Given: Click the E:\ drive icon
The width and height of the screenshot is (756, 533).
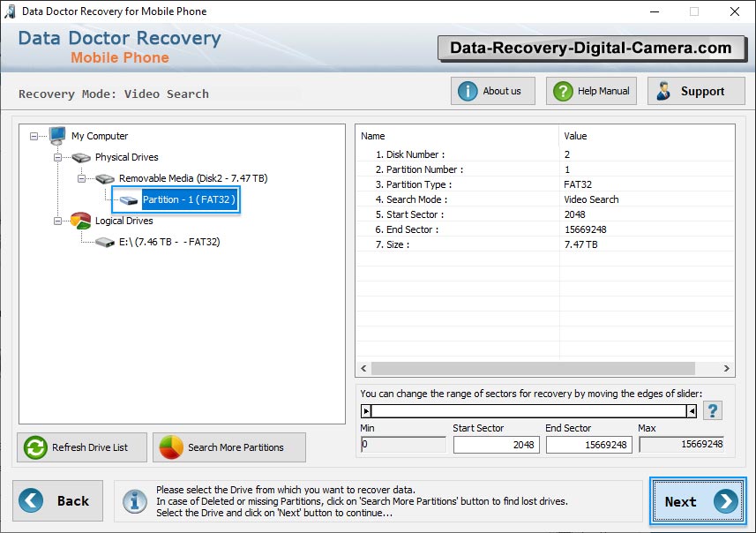Looking at the screenshot, I should click(x=105, y=242).
